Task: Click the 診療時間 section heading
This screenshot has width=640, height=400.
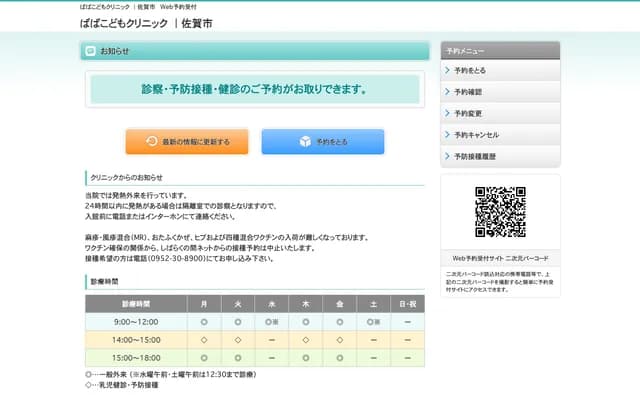Action: tap(104, 283)
